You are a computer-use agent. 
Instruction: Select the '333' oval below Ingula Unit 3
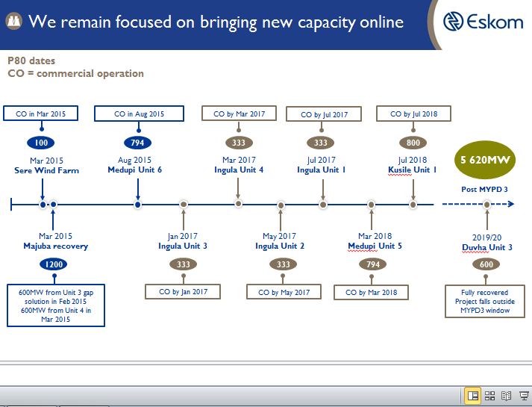pyautogui.click(x=184, y=264)
